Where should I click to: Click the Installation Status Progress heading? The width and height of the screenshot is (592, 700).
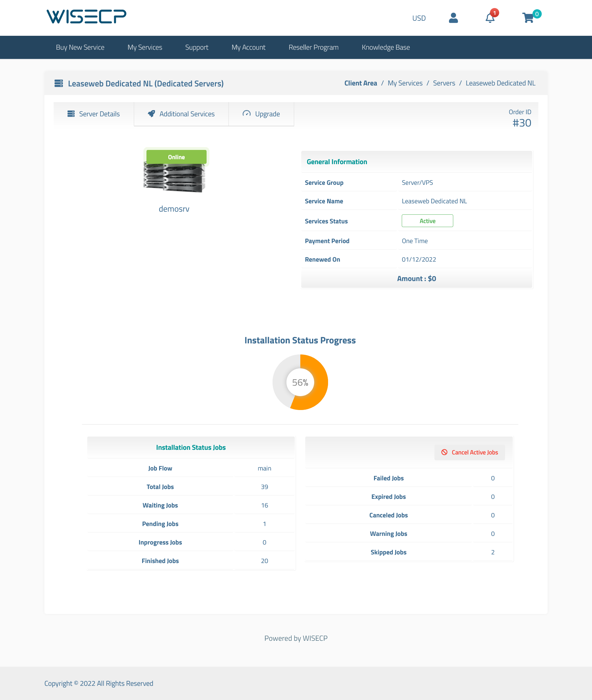click(x=300, y=340)
